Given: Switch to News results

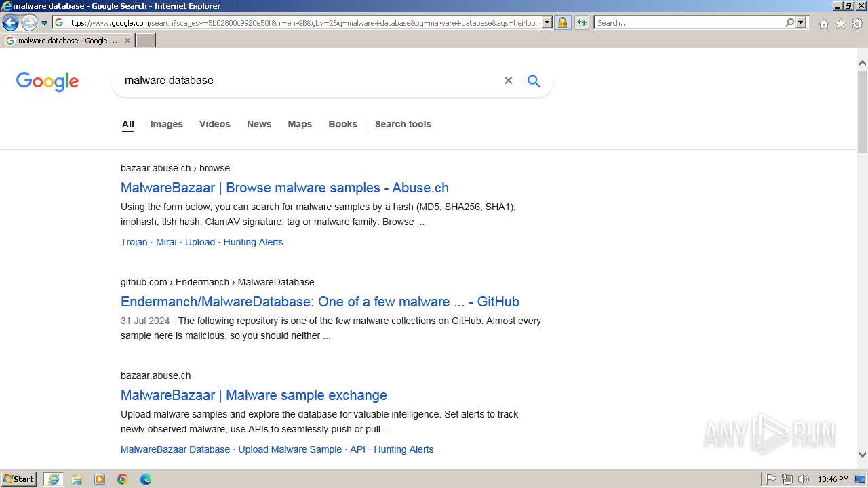Looking at the screenshot, I should (259, 124).
